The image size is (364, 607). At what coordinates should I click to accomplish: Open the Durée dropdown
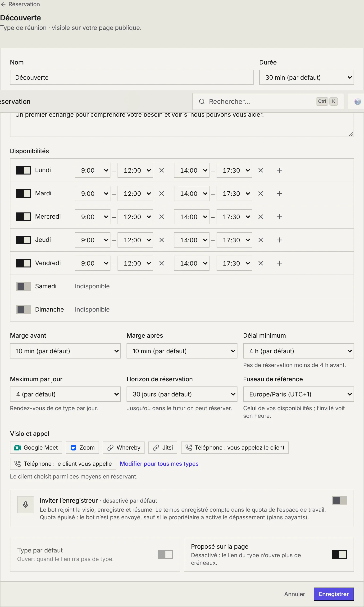pyautogui.click(x=306, y=78)
